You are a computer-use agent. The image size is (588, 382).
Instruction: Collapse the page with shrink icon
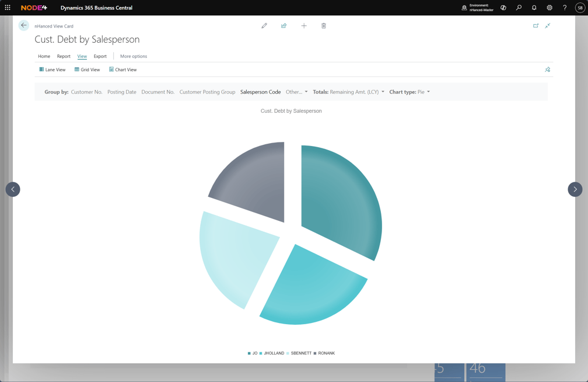pyautogui.click(x=548, y=26)
